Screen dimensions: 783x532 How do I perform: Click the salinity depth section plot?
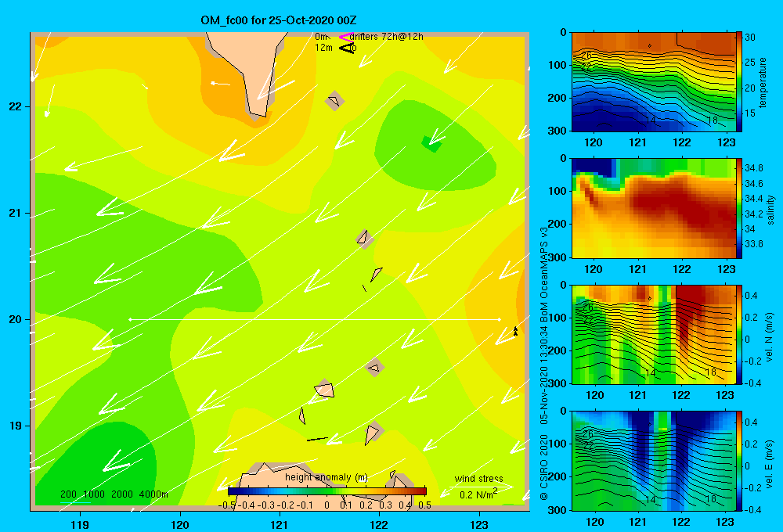(653, 208)
